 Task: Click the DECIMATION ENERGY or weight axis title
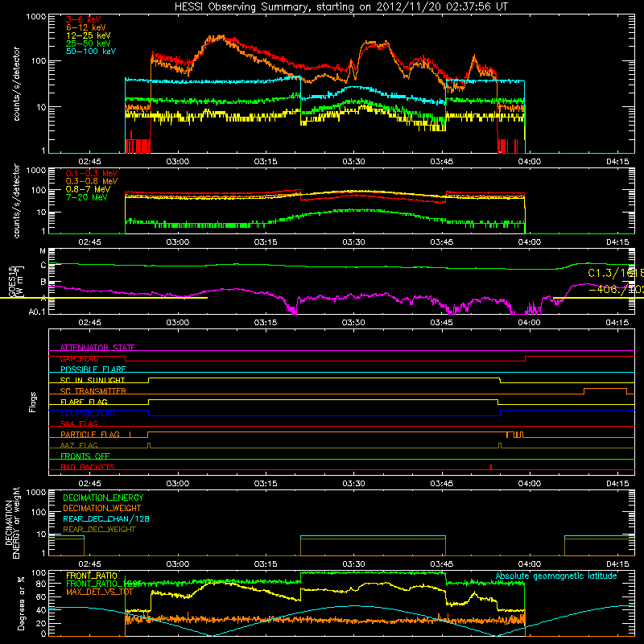tap(12, 522)
